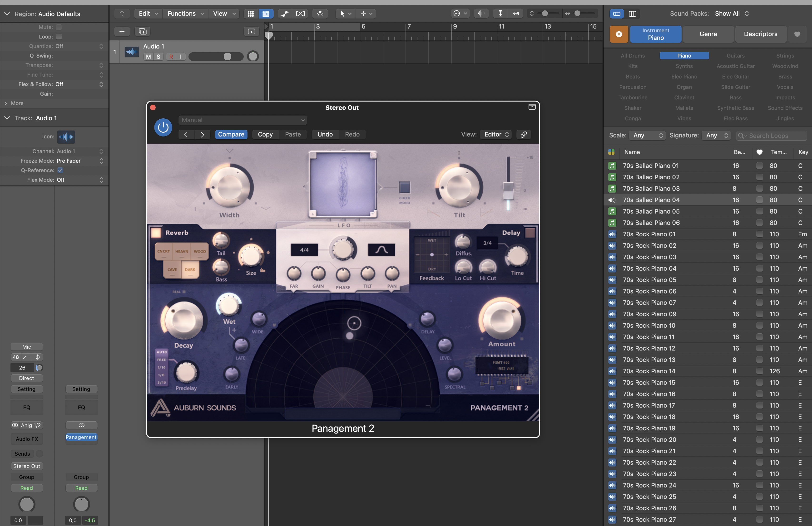This screenshot has height=526, width=812.
Task: Click the plugin power bypass button
Action: pyautogui.click(x=163, y=127)
